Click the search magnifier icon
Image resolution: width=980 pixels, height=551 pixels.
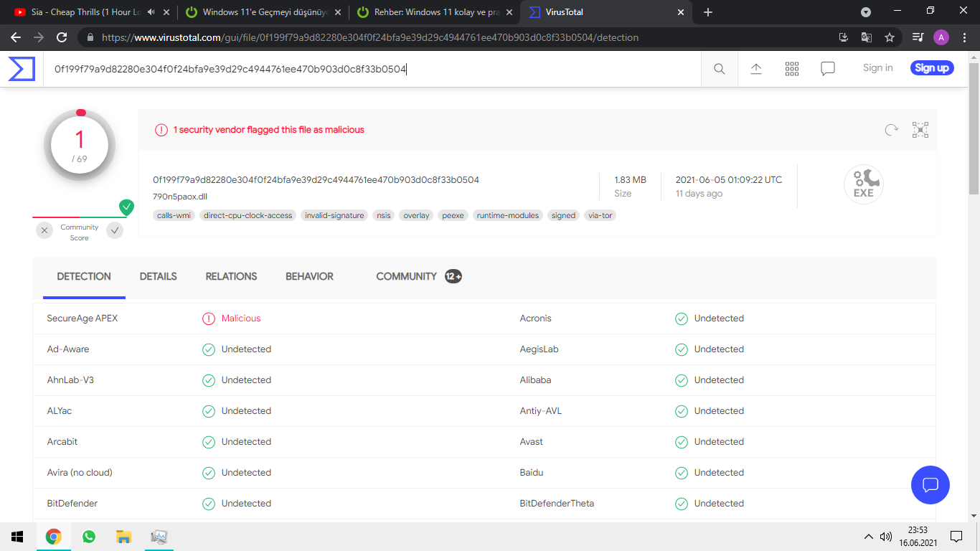click(720, 69)
